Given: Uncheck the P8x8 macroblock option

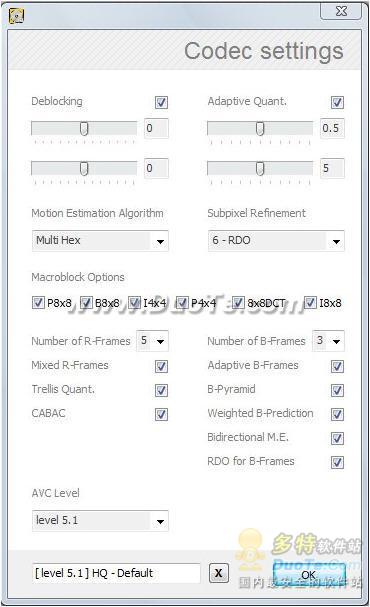Looking at the screenshot, I should [x=38, y=303].
